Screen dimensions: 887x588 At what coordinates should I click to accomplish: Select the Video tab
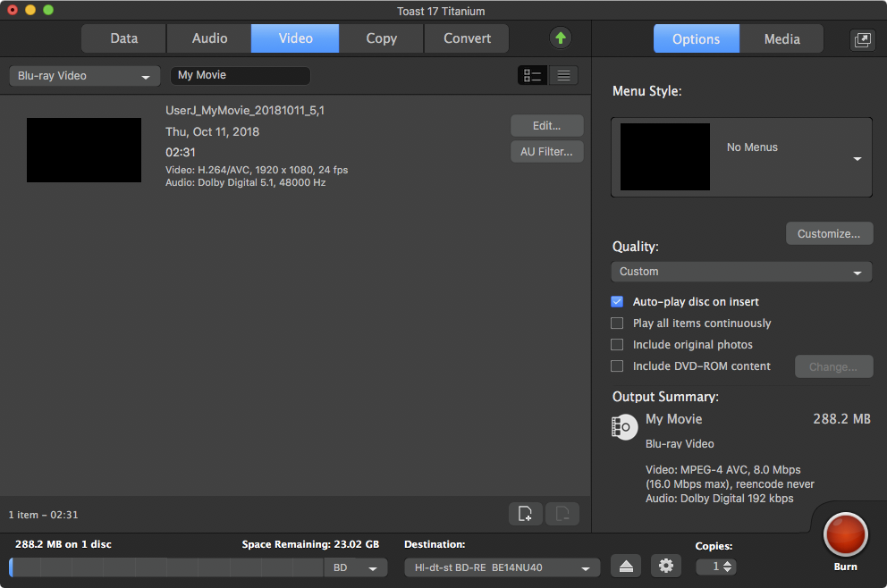click(295, 38)
